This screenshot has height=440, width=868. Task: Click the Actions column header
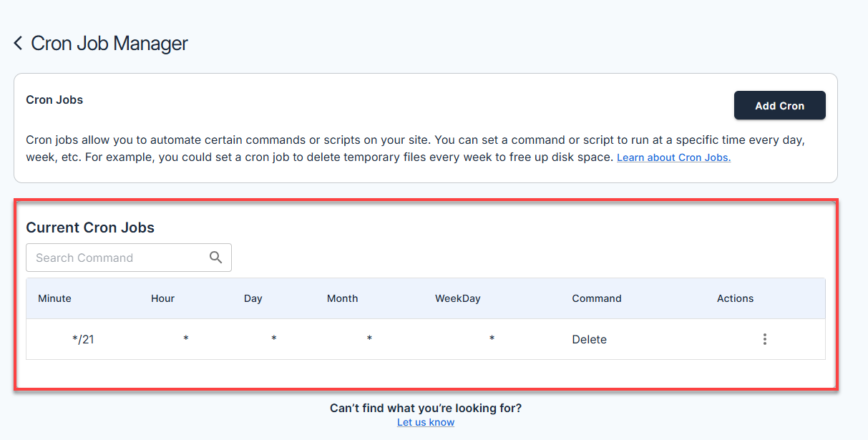click(x=735, y=298)
